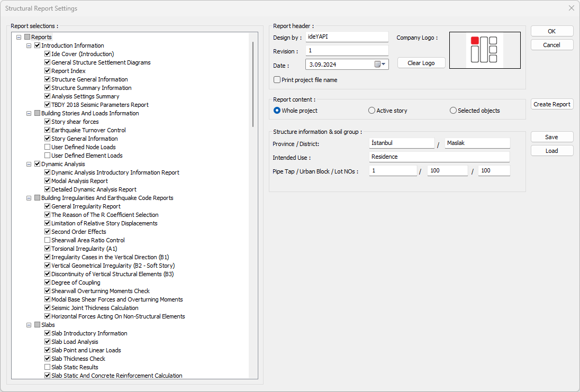Viewport: 580px width, 392px height.
Task: Enable Shearwall Area Ratio Control checkbox
Action: [x=48, y=240]
